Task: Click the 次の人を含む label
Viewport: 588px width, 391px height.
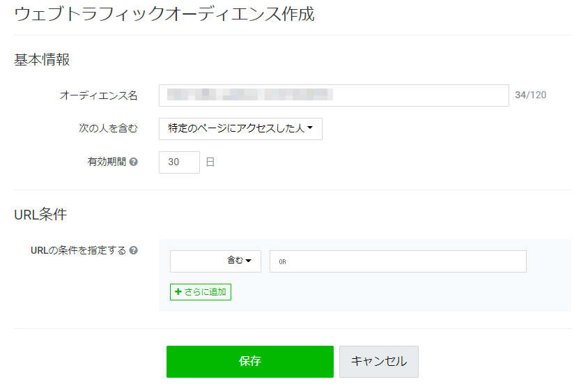Action: (x=109, y=128)
